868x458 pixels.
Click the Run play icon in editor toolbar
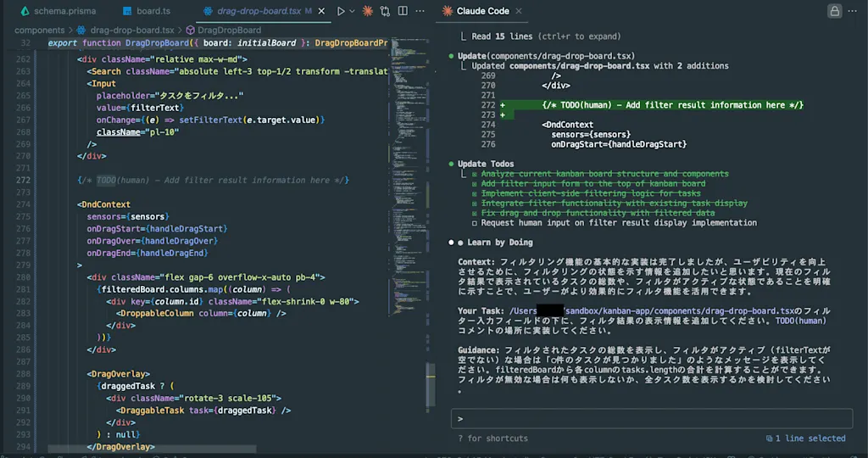tap(341, 11)
